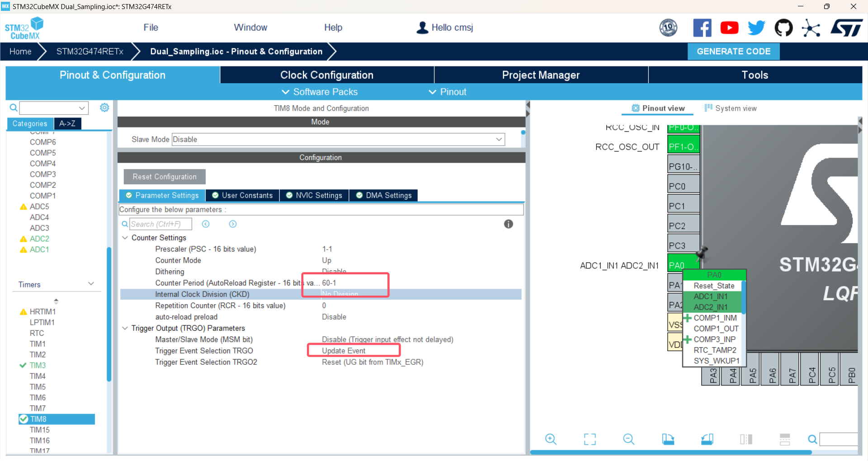This screenshot has height=461, width=868.
Task: Collapse configuration panel with splitter arrow
Action: [528, 104]
